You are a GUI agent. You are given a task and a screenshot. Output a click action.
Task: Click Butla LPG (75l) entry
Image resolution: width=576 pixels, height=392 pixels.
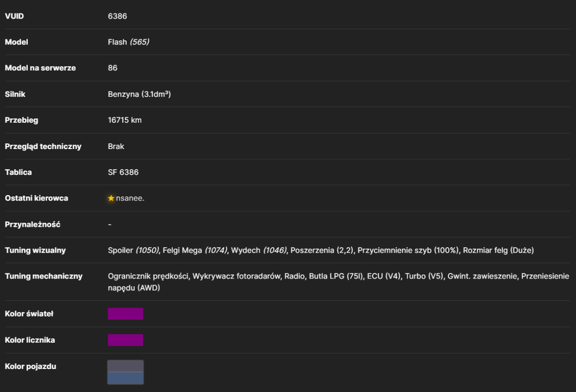336,276
